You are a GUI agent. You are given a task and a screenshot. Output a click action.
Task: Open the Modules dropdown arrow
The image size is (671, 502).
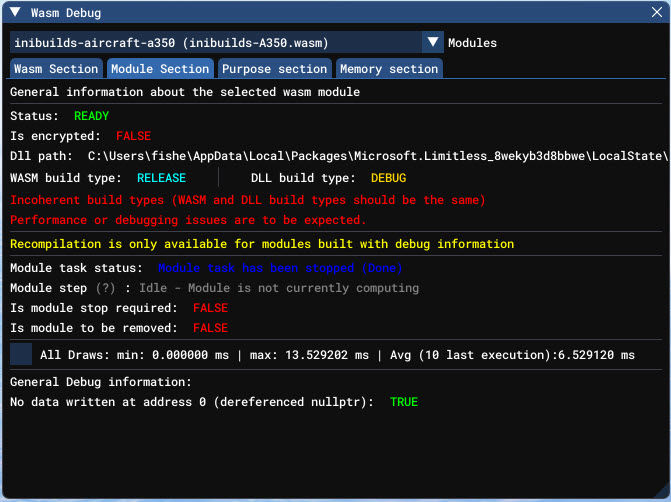pyautogui.click(x=432, y=42)
